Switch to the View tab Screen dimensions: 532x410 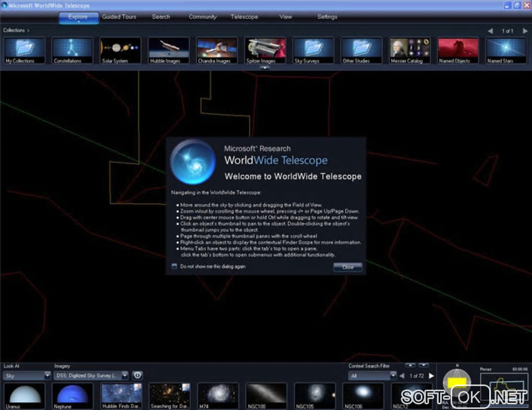tap(286, 17)
